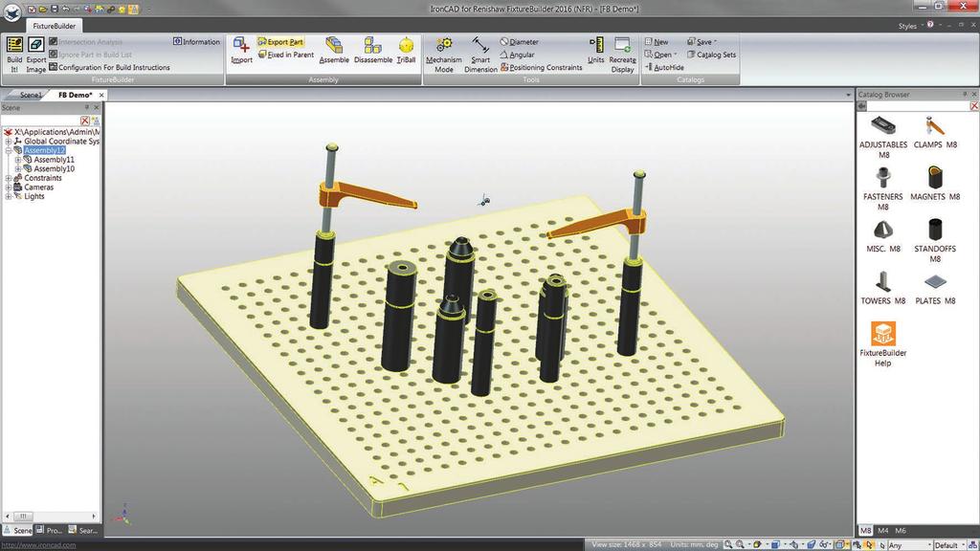Screen dimensions: 980x551
Task: Expand the Cameras node
Action: click(x=8, y=187)
